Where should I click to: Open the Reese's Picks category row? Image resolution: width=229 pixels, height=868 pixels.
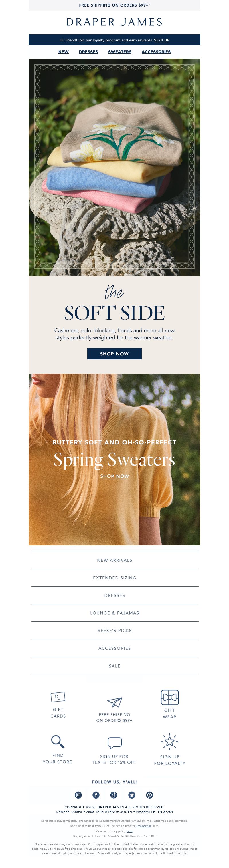pos(115,630)
